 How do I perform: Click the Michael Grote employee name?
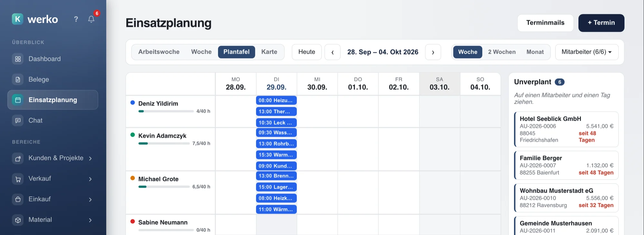[158, 179]
